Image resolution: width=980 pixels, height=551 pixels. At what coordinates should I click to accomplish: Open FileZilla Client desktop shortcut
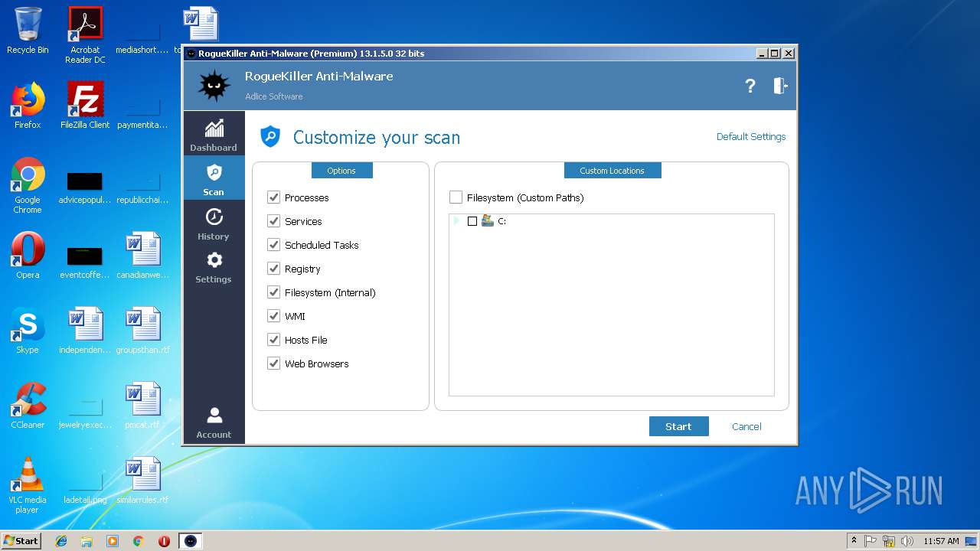coord(85,106)
